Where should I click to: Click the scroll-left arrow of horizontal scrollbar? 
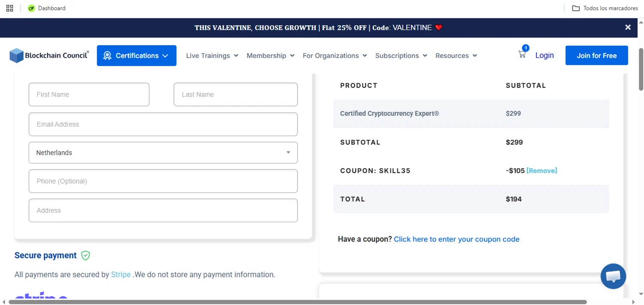click(4, 302)
